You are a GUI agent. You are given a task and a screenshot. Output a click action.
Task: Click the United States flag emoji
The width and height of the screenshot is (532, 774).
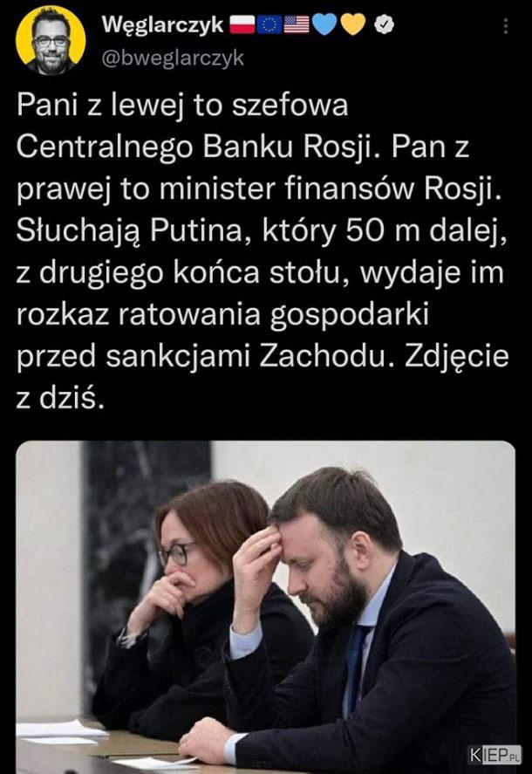[297, 24]
